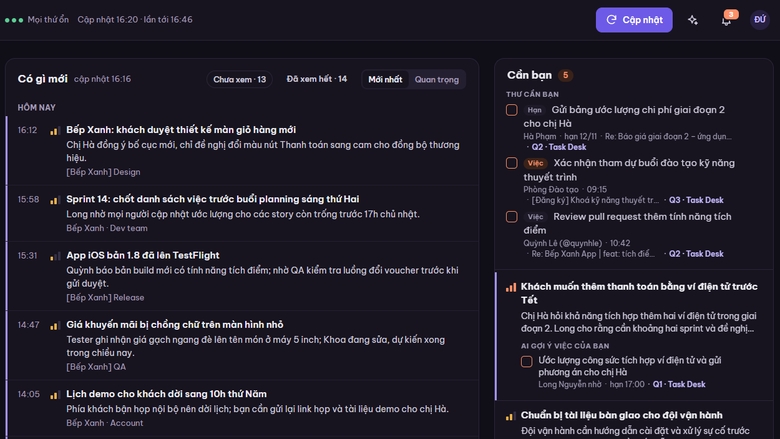Click Re: Bếp Xanh App feat email reference
Image resolution: width=780 pixels, height=439 pixels.
pyautogui.click(x=593, y=254)
